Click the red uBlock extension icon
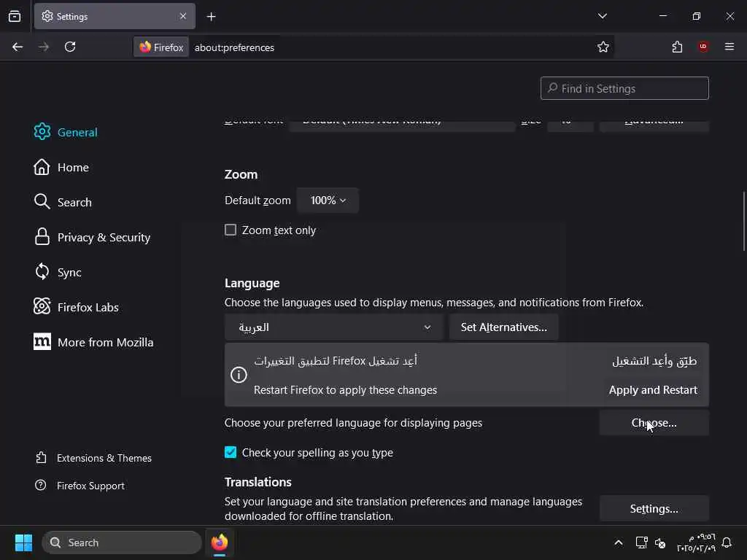Viewport: 747px width, 560px height. point(703,47)
